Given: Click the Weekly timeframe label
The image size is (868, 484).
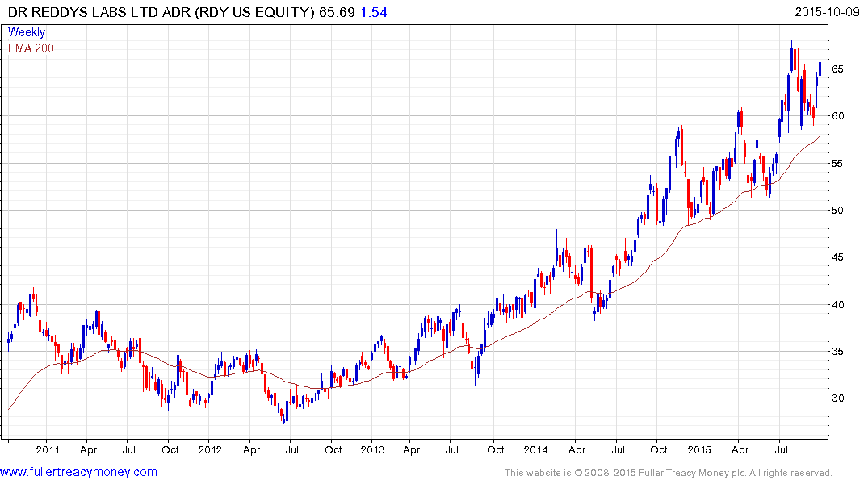Looking at the screenshot, I should point(27,32).
